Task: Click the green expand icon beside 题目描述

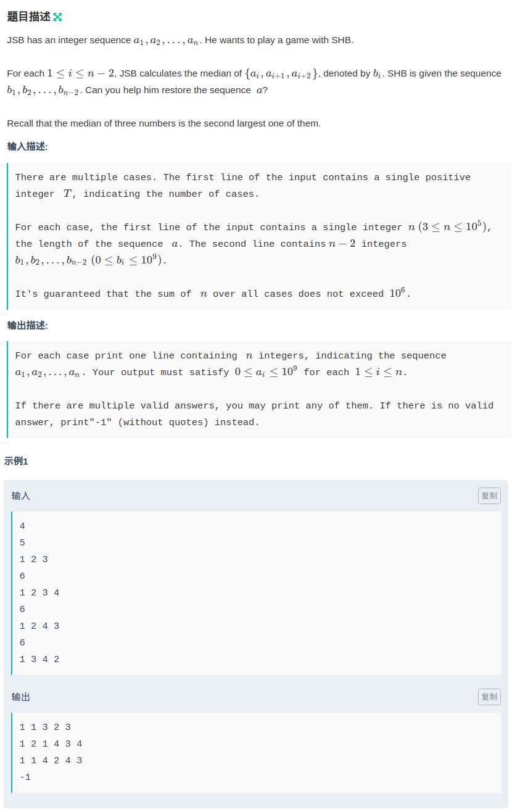Action: (x=57, y=17)
